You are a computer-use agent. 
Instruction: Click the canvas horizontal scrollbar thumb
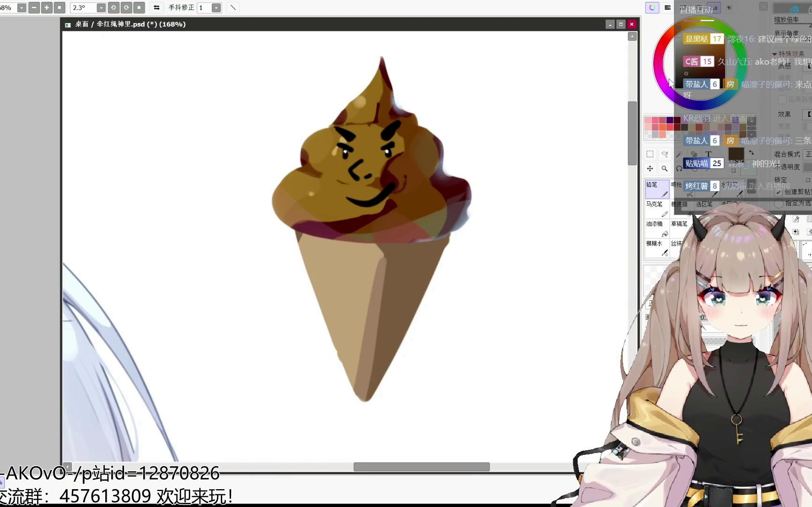pos(421,467)
